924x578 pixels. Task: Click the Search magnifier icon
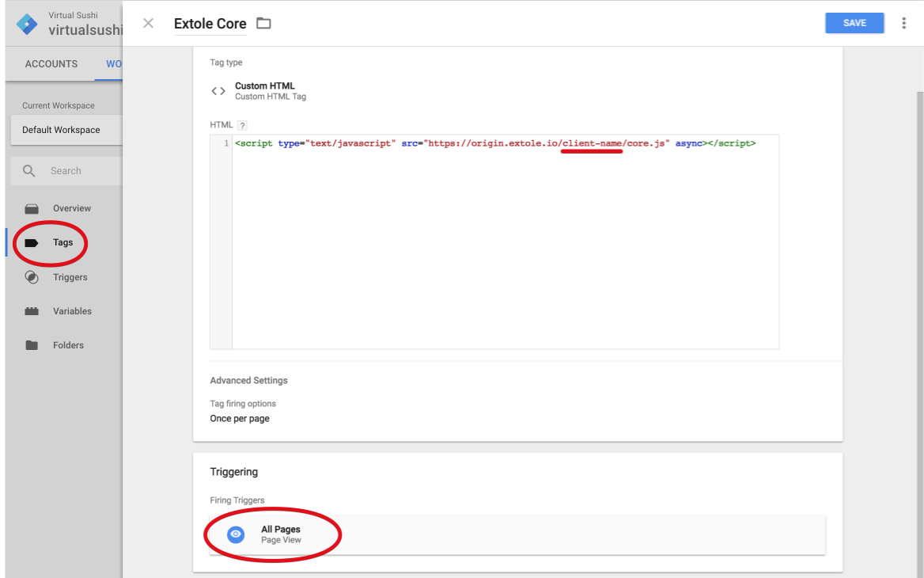click(28, 171)
